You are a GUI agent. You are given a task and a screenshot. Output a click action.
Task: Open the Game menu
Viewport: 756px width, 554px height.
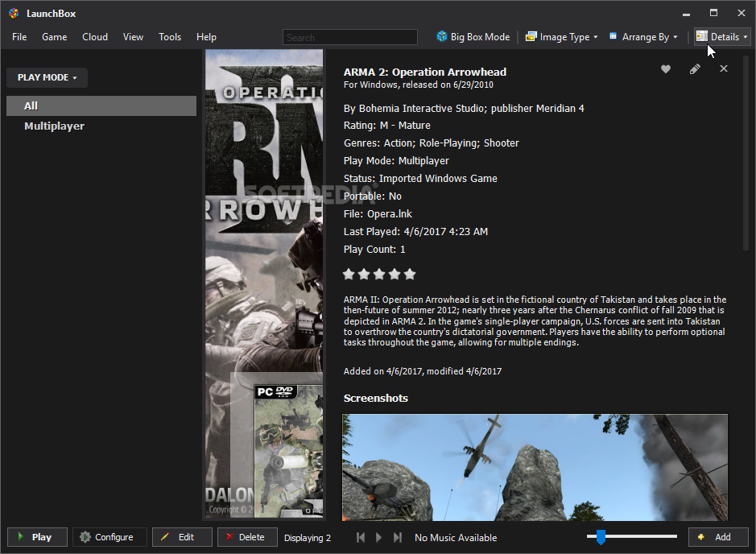[x=55, y=37]
